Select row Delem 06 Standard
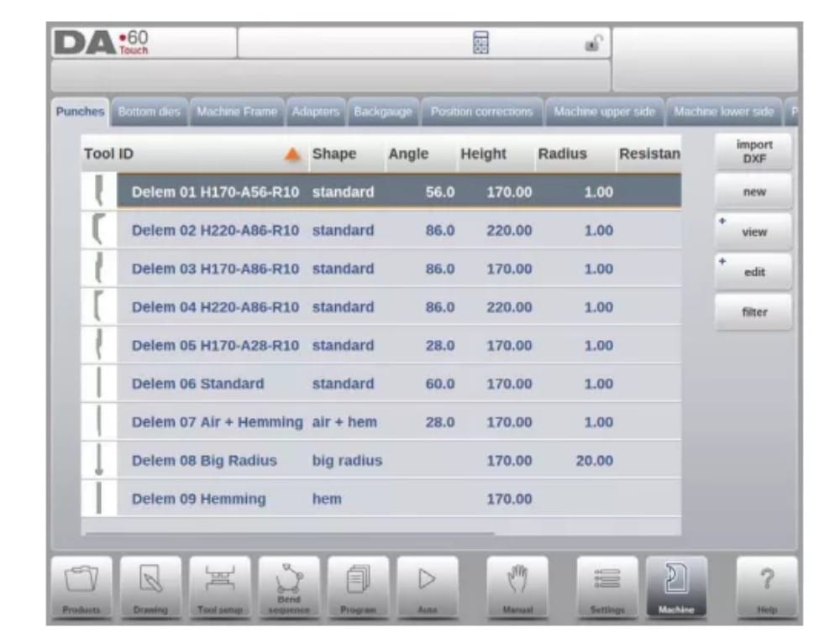 (381, 384)
